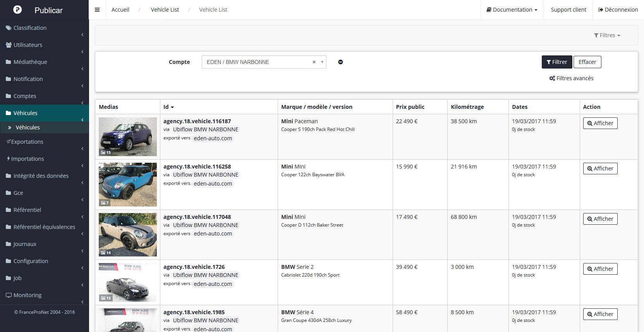Expand the Comptes menu chevron
The width and height of the screenshot is (644, 332).
point(82,103)
